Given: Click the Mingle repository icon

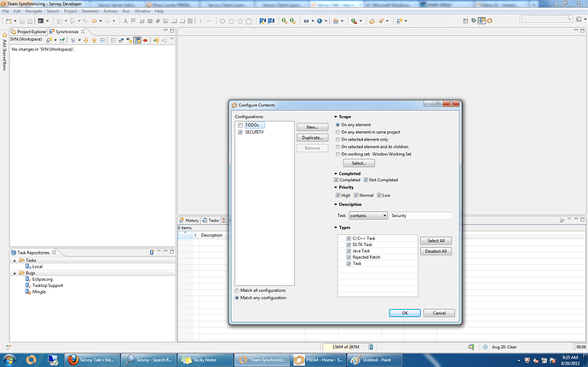Looking at the screenshot, I should coord(27,290).
